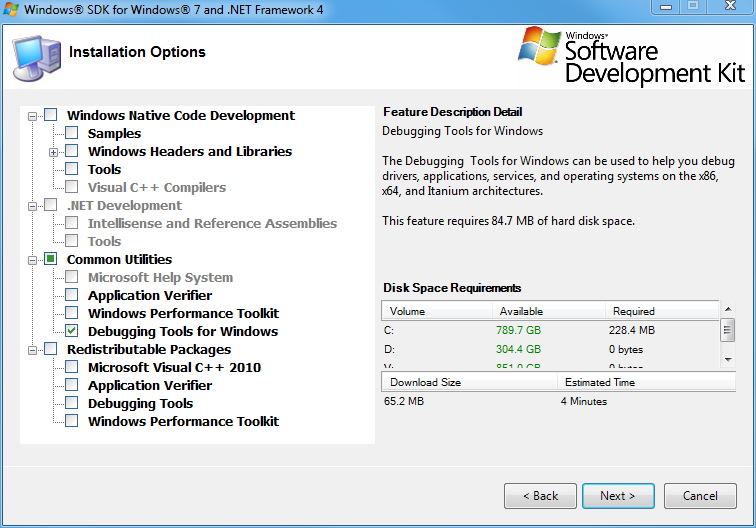Collapse the Redistributable Packages node

click(x=32, y=351)
